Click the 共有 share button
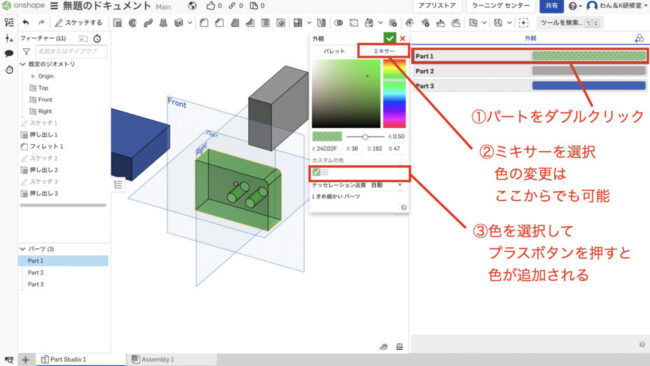The height and width of the screenshot is (366, 650). click(551, 6)
